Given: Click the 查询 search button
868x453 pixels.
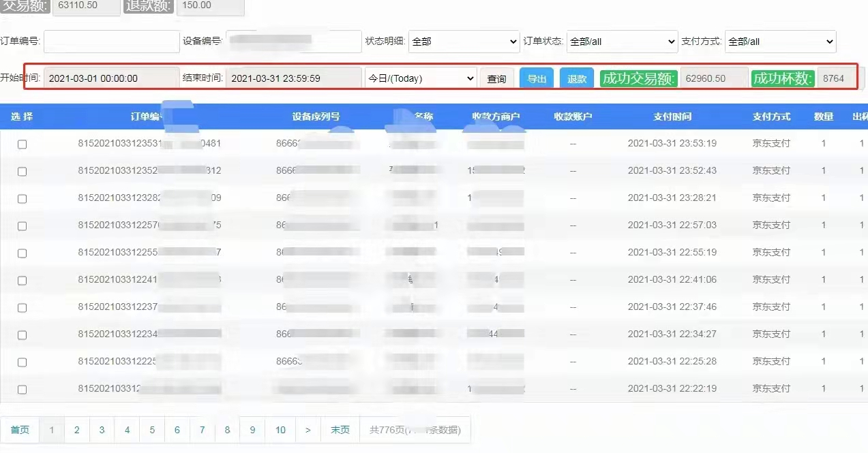Looking at the screenshot, I should coord(496,78).
